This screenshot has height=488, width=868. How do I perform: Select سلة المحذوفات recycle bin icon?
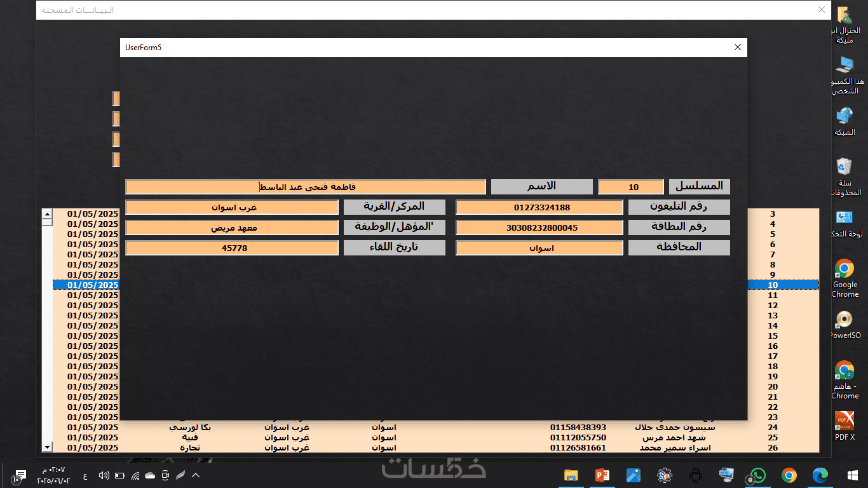click(846, 177)
